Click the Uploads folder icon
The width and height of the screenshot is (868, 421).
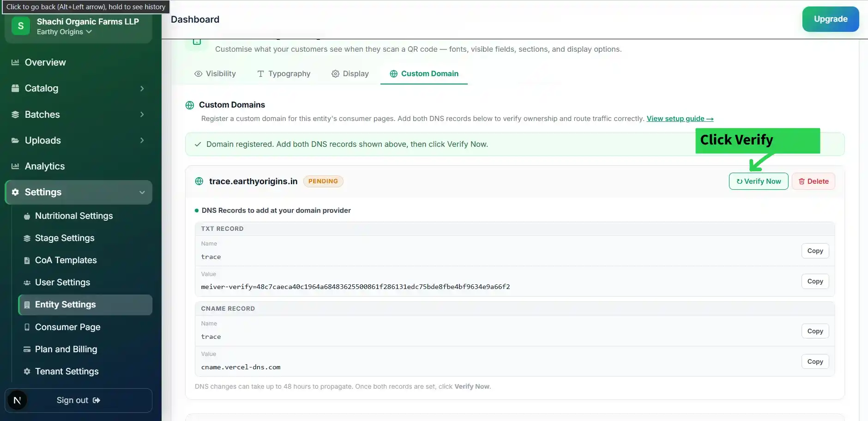pyautogui.click(x=15, y=140)
